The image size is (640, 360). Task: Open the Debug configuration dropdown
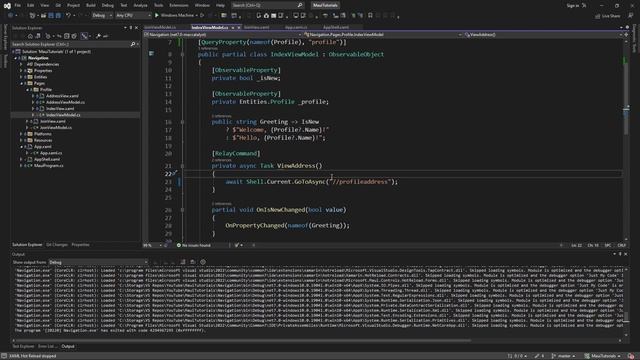(102, 16)
